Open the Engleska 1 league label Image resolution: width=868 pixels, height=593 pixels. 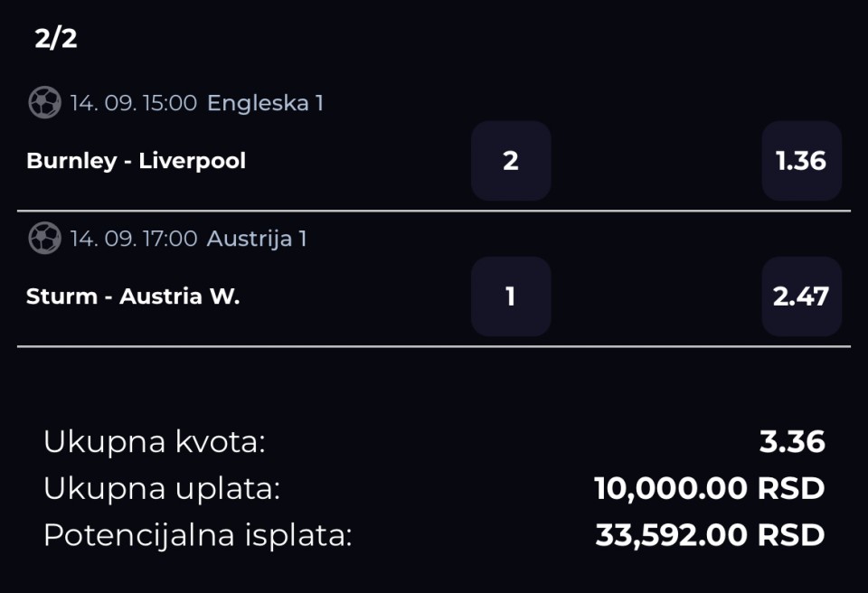click(265, 103)
